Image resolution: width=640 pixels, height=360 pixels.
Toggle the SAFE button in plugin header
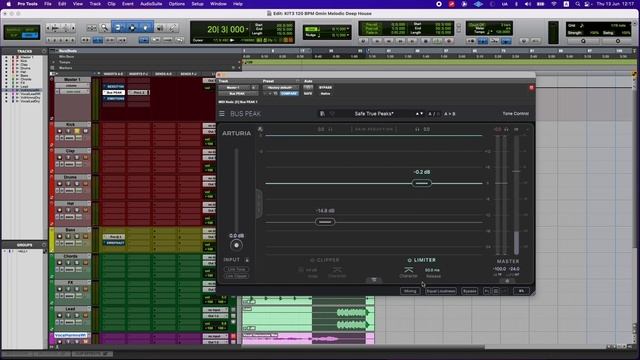tap(308, 93)
